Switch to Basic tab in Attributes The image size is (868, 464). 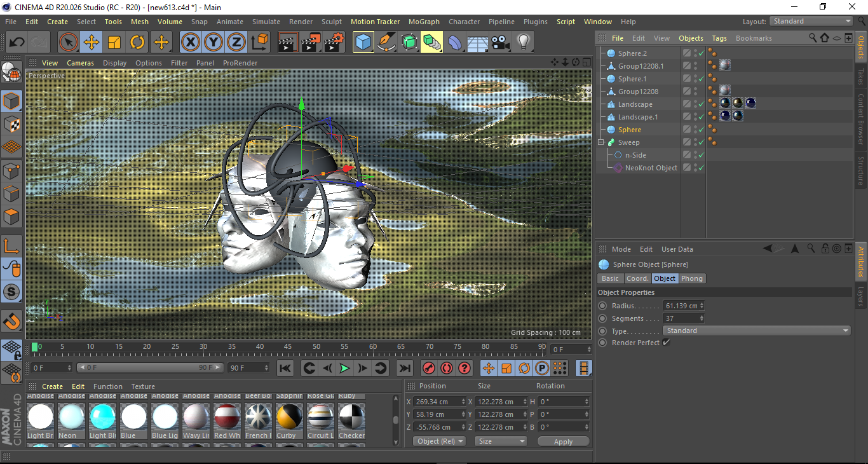(x=610, y=278)
